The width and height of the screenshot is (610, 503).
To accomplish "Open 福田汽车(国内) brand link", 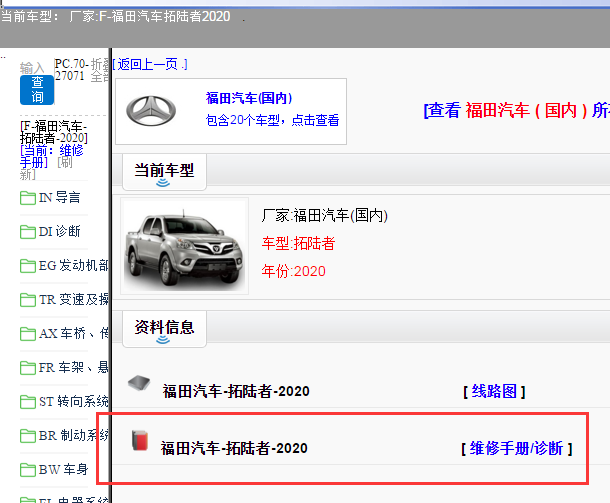I will click(249, 98).
